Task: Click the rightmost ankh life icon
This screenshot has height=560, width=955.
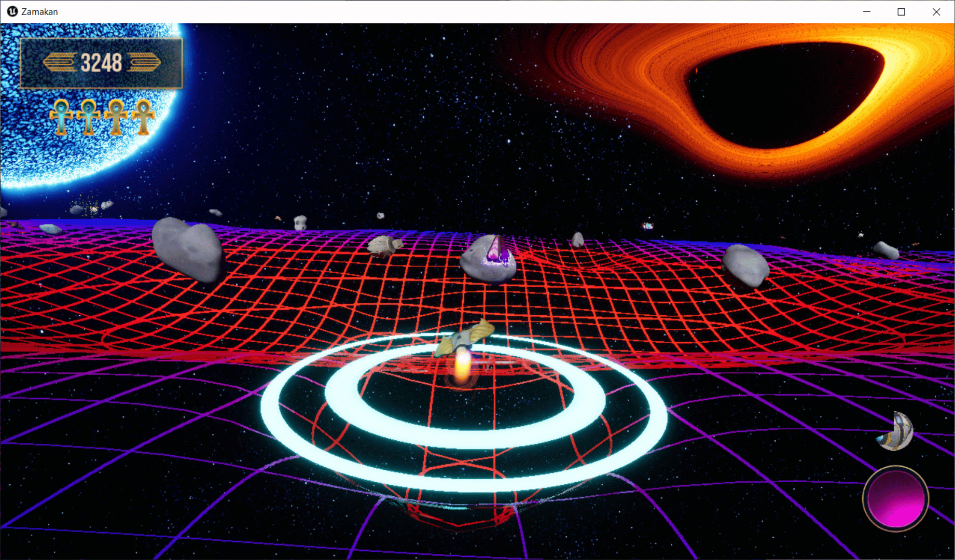Action: click(x=143, y=117)
